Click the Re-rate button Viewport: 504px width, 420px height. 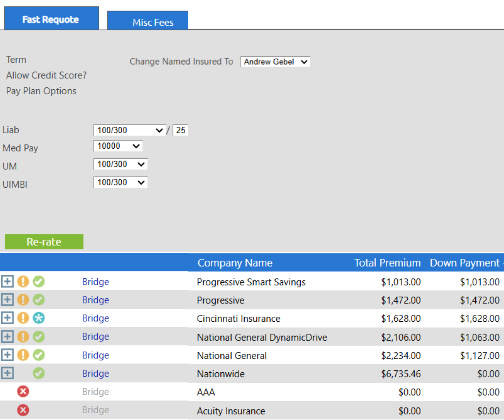click(x=44, y=242)
